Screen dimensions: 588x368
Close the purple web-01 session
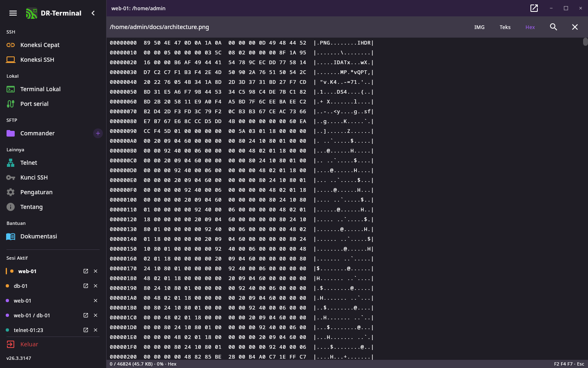96,301
